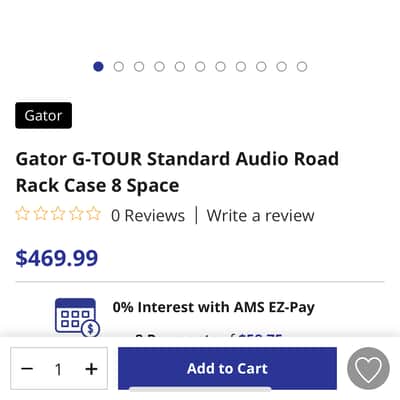Select the last carousel image dot
This screenshot has height=400, width=400.
point(302,67)
